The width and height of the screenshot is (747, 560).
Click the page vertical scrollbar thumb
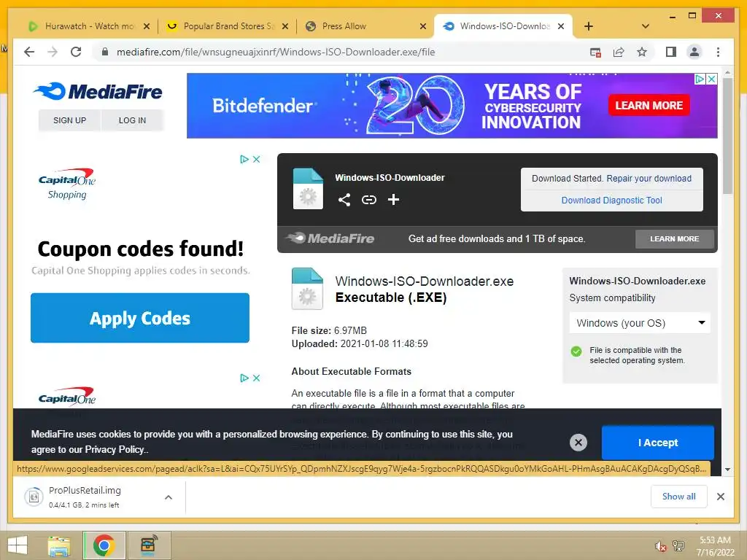tap(727, 136)
